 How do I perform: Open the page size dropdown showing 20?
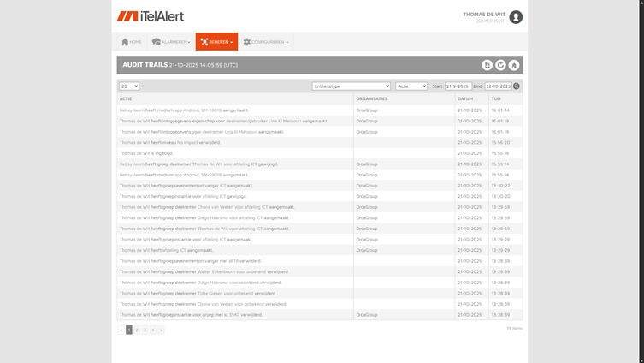tap(129, 86)
